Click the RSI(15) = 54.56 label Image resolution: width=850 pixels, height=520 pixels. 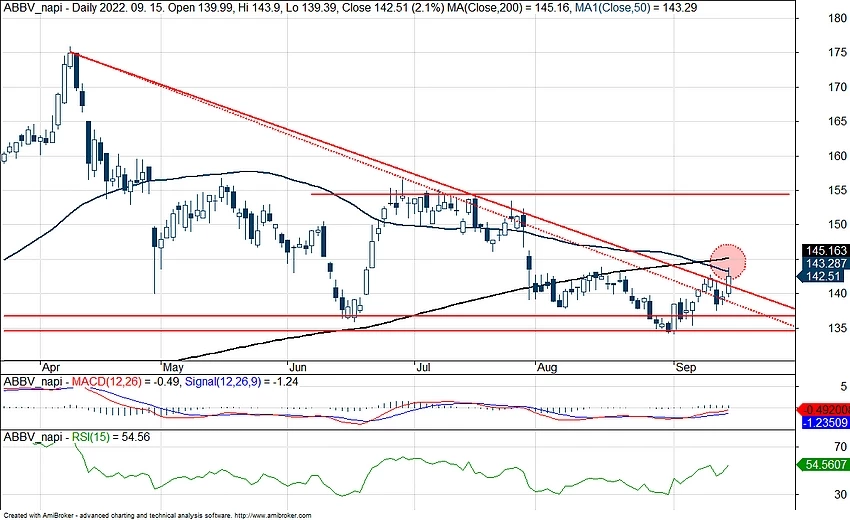point(111,437)
